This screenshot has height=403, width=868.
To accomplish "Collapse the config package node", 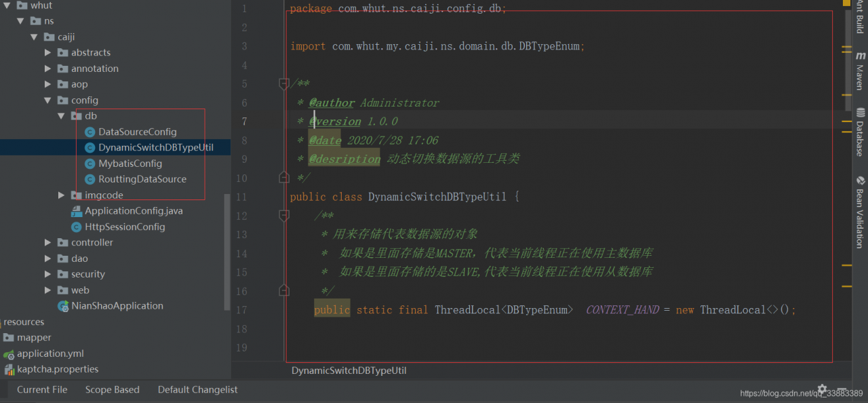I will tap(47, 100).
